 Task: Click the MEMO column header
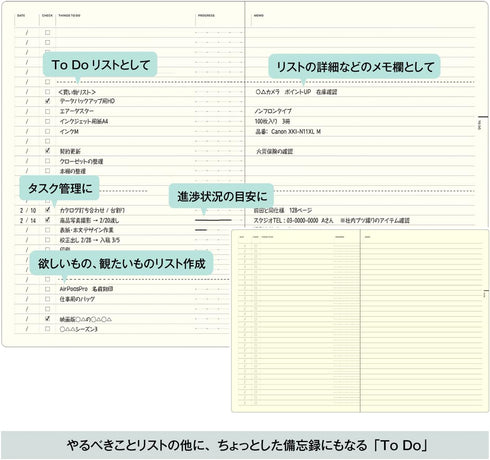click(x=258, y=16)
